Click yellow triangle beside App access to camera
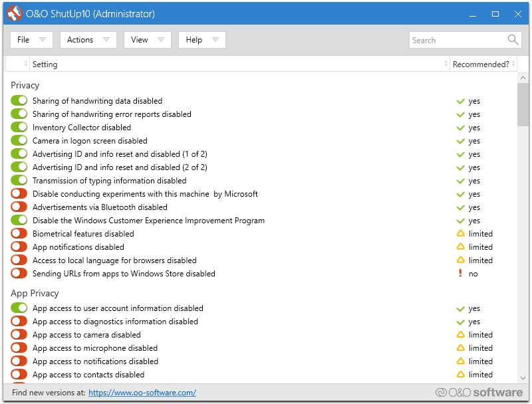Image resolution: width=532 pixels, height=404 pixels. (x=460, y=335)
